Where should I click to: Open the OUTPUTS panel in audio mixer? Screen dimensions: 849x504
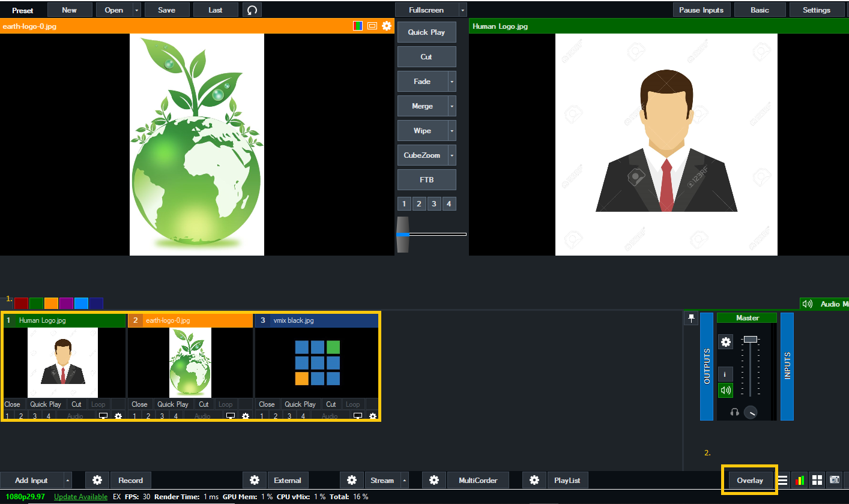[707, 367]
